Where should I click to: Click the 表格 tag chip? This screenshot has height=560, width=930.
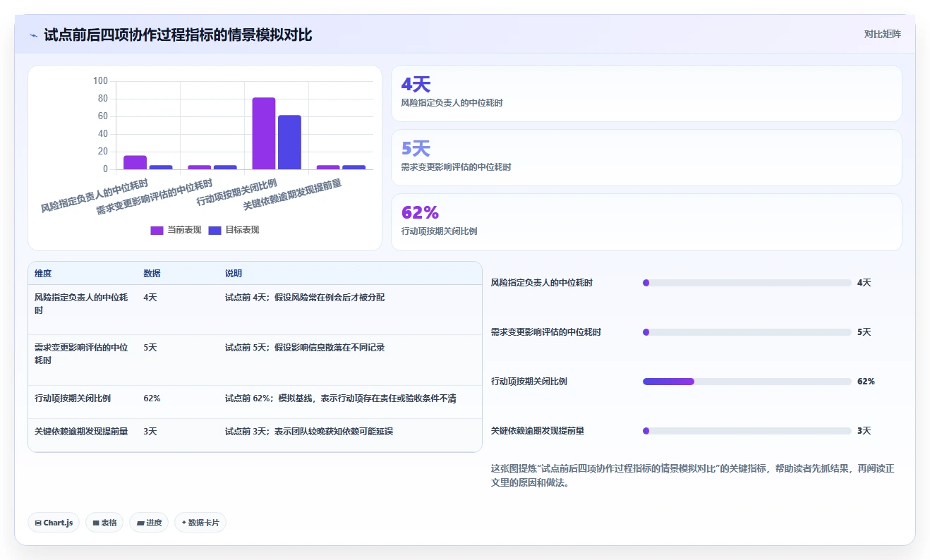coord(104,523)
